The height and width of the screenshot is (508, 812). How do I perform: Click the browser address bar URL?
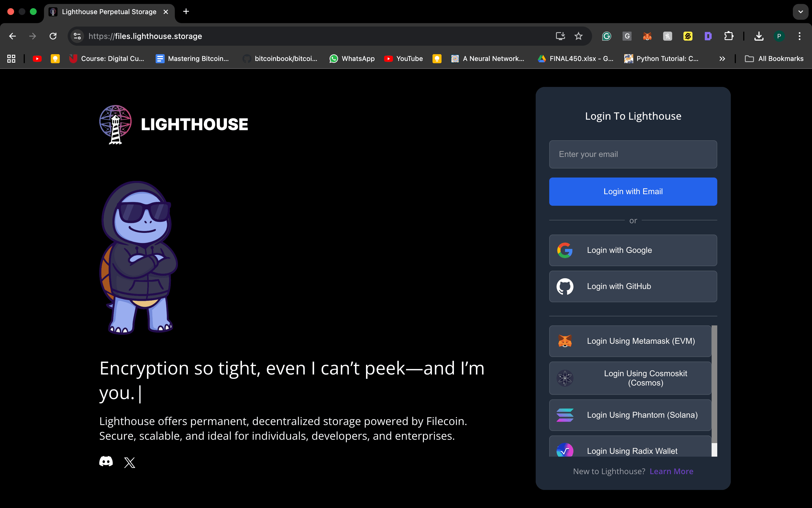click(x=145, y=36)
